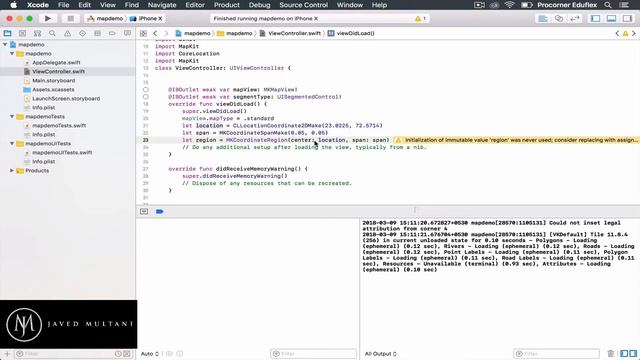
Task: Open the Auto variables scope dropdown
Action: pyautogui.click(x=150, y=354)
